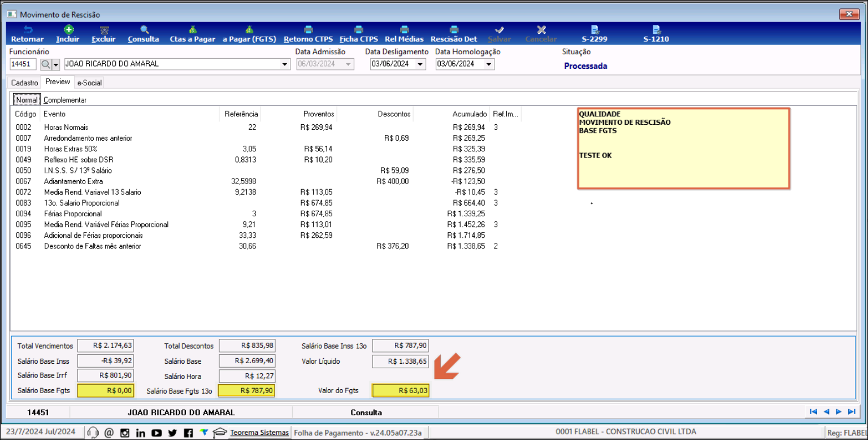868x440 pixels.
Task: Open dropdown arrow beside search magnifier
Action: pos(55,64)
